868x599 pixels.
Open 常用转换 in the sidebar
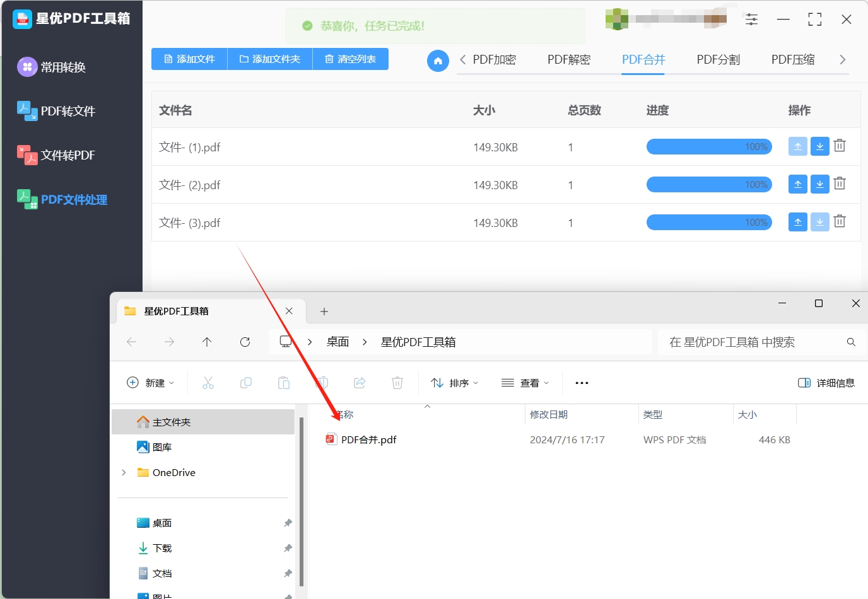pos(53,67)
